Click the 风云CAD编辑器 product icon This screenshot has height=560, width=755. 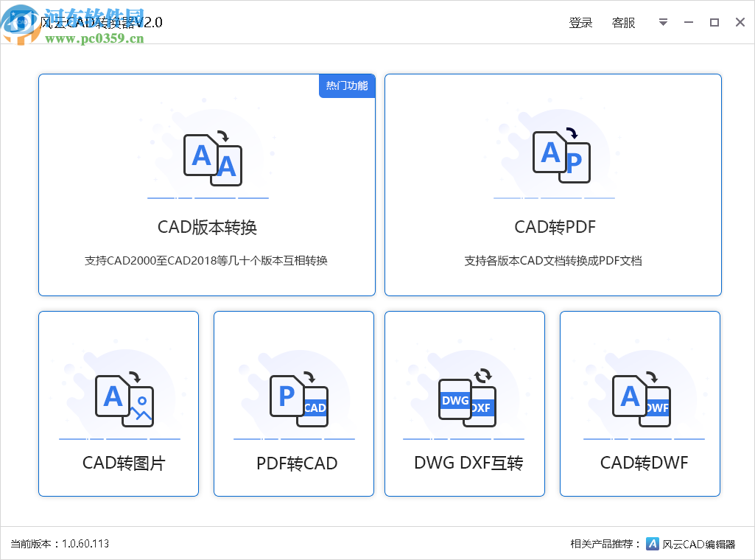652,543
